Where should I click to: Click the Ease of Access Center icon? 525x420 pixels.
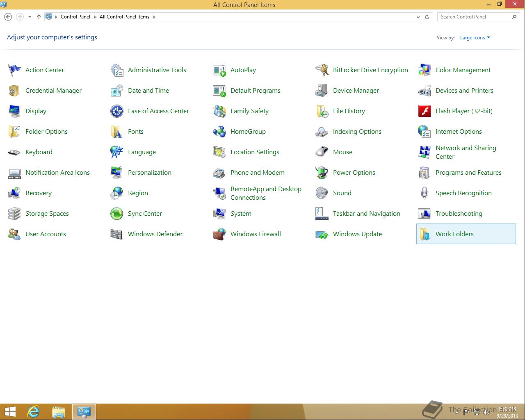tap(117, 111)
